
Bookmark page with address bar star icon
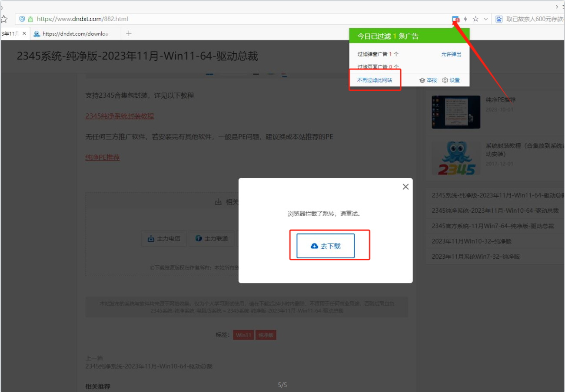coord(475,19)
